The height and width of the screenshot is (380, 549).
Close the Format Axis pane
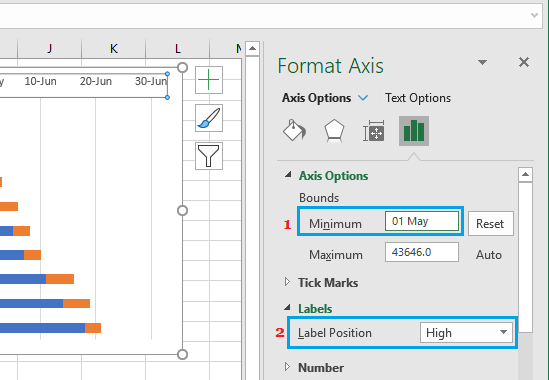(524, 62)
